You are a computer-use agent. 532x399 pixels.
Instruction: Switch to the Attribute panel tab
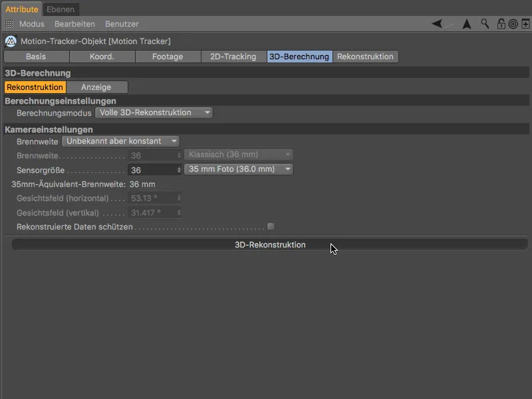(x=22, y=9)
